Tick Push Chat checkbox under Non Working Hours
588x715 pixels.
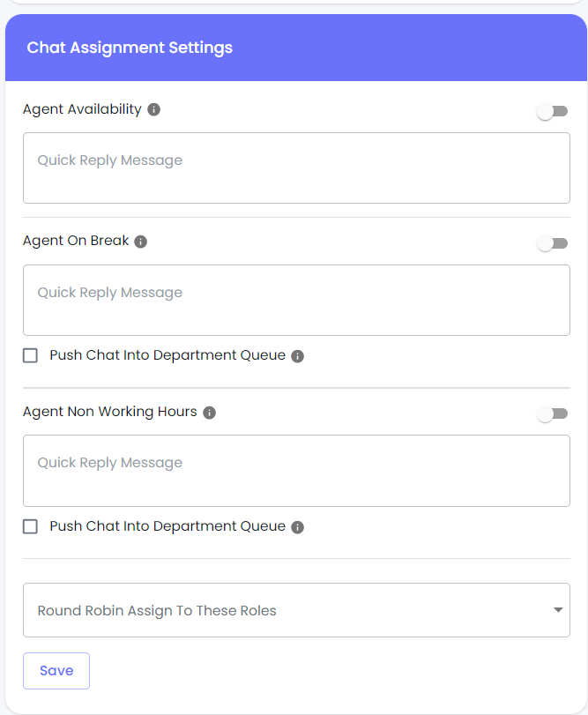point(31,526)
